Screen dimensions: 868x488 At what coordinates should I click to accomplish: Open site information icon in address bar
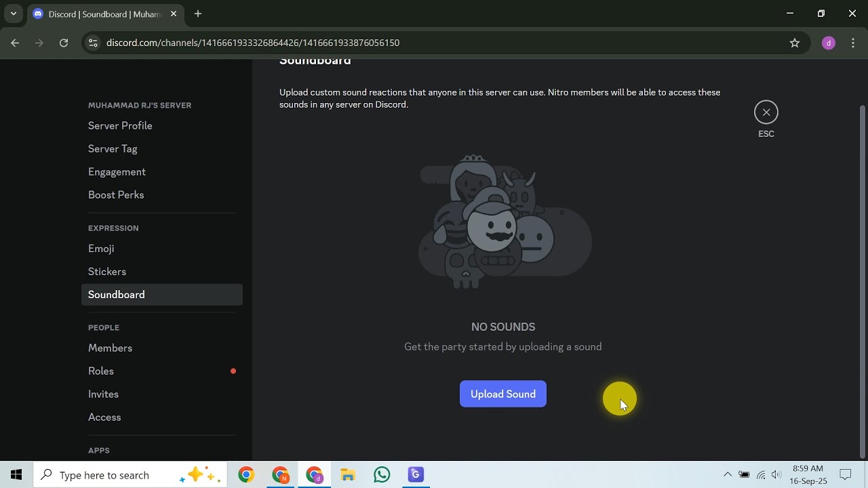[93, 43]
